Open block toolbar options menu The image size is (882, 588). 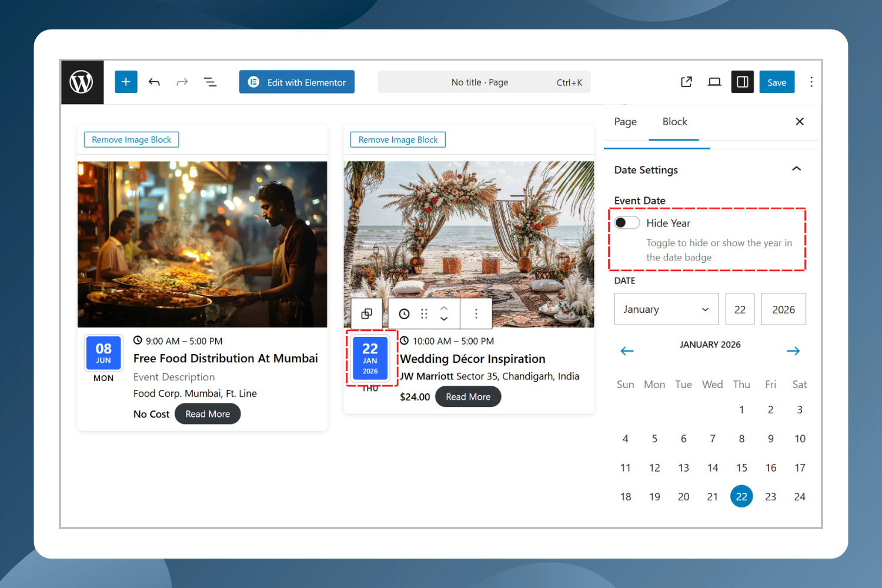[476, 314]
